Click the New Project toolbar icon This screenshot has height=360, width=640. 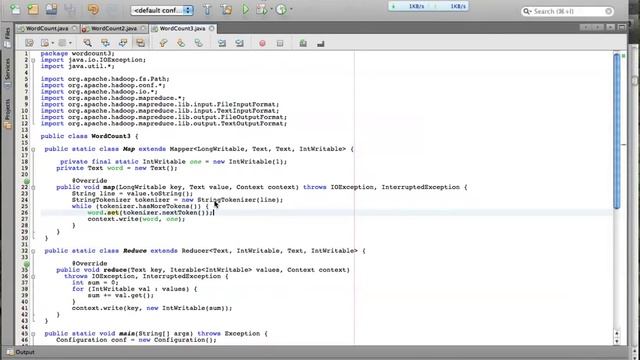33,9
